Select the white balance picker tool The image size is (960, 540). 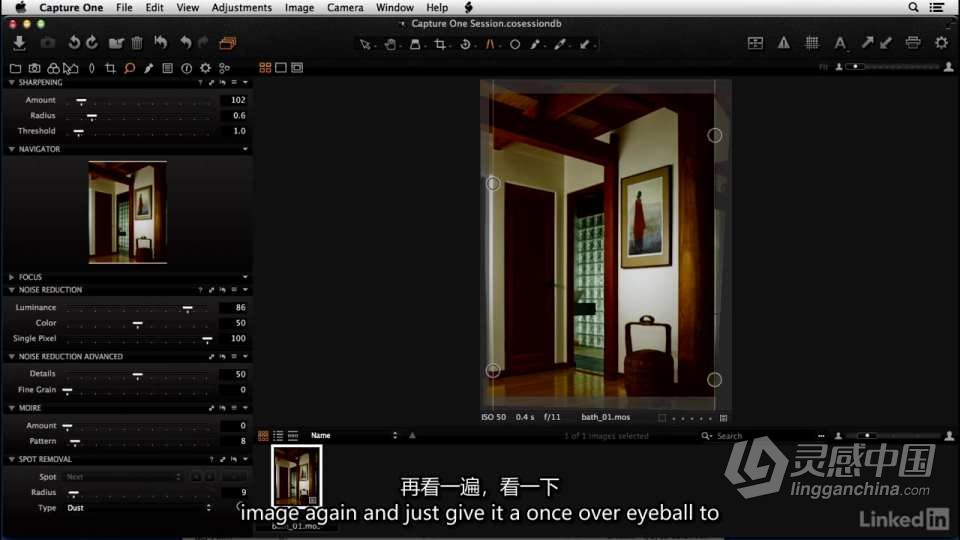coord(560,44)
